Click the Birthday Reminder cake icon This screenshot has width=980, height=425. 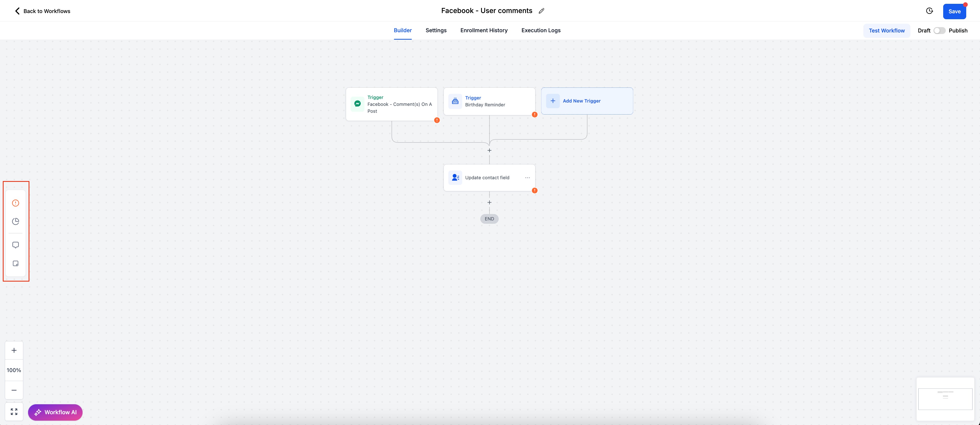click(x=455, y=101)
